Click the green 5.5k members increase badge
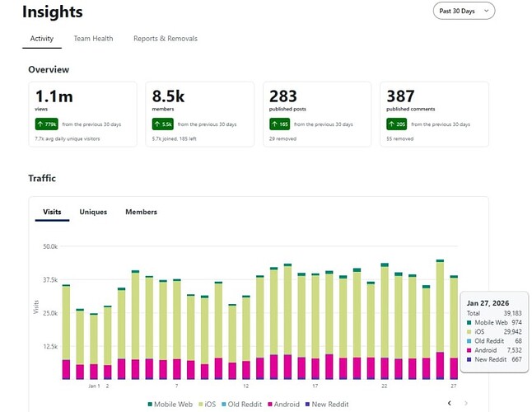 (163, 124)
